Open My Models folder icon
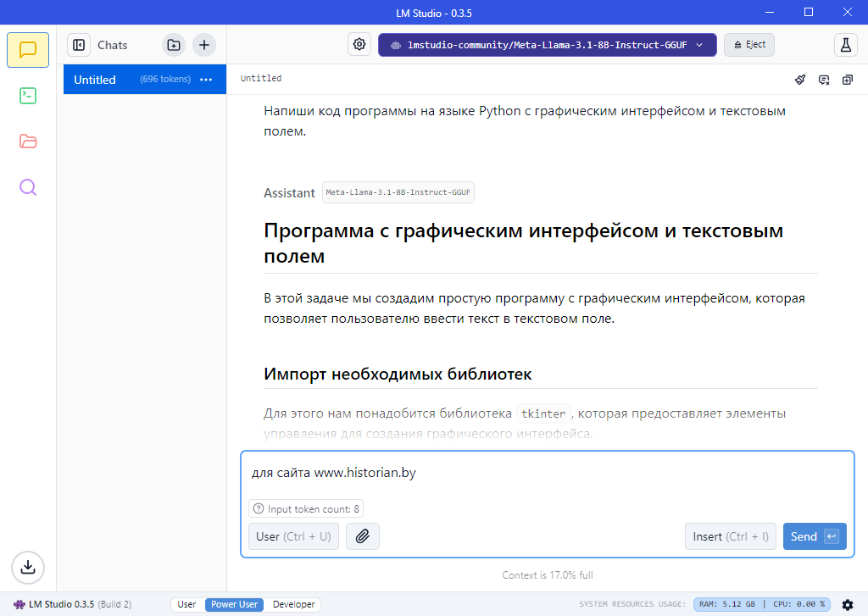Viewport: 868px width, 616px height. (28, 142)
